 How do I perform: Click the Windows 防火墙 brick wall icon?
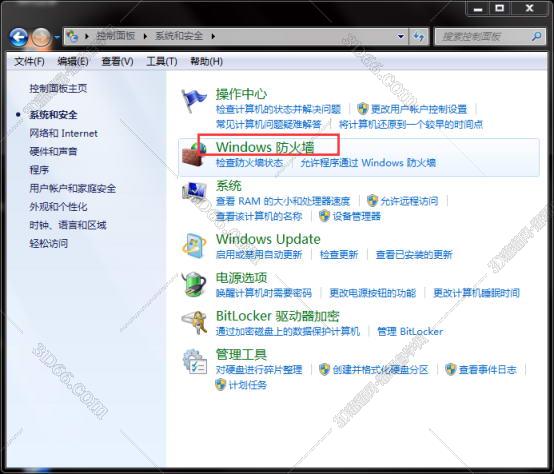tap(194, 154)
